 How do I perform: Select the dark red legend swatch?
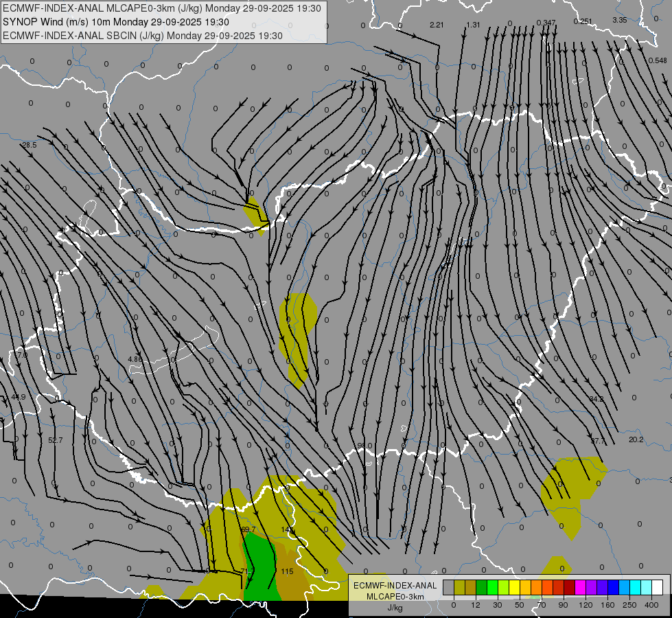click(569, 587)
